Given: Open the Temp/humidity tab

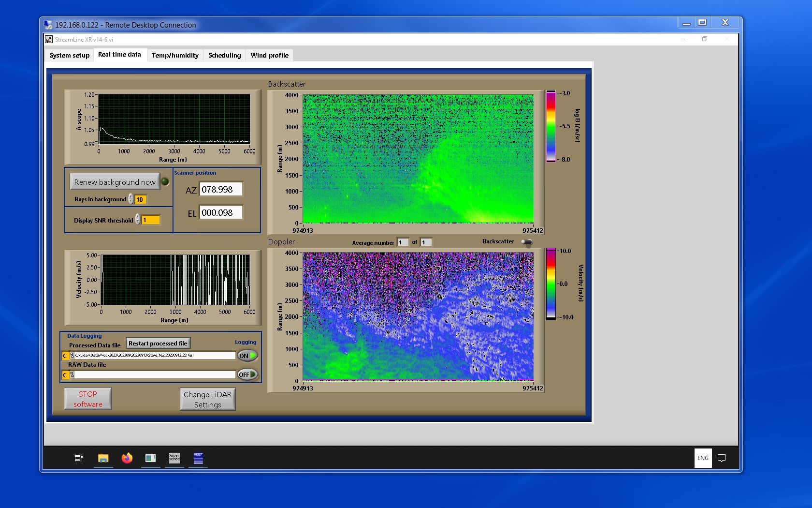Looking at the screenshot, I should tap(175, 55).
